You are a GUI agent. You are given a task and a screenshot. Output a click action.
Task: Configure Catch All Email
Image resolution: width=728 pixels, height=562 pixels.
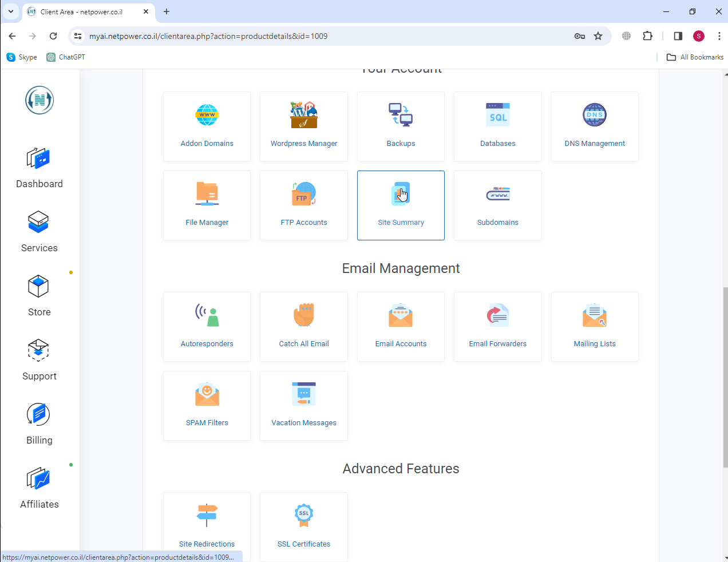(x=303, y=327)
